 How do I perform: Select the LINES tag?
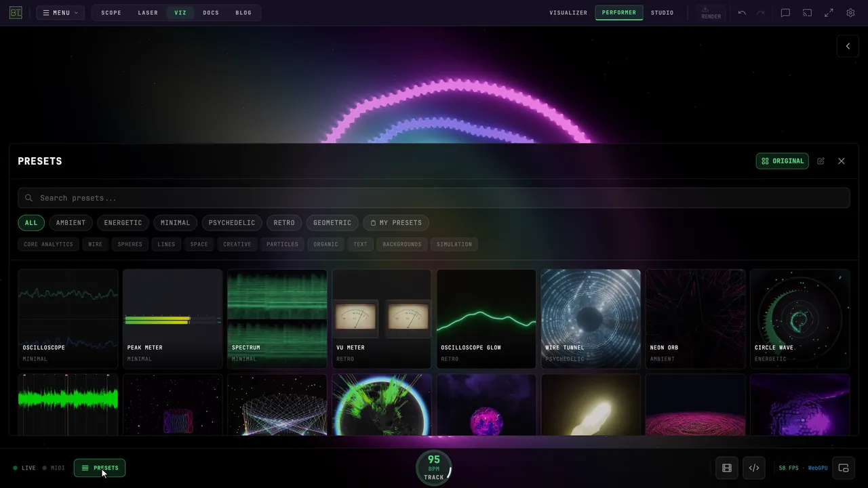click(166, 244)
